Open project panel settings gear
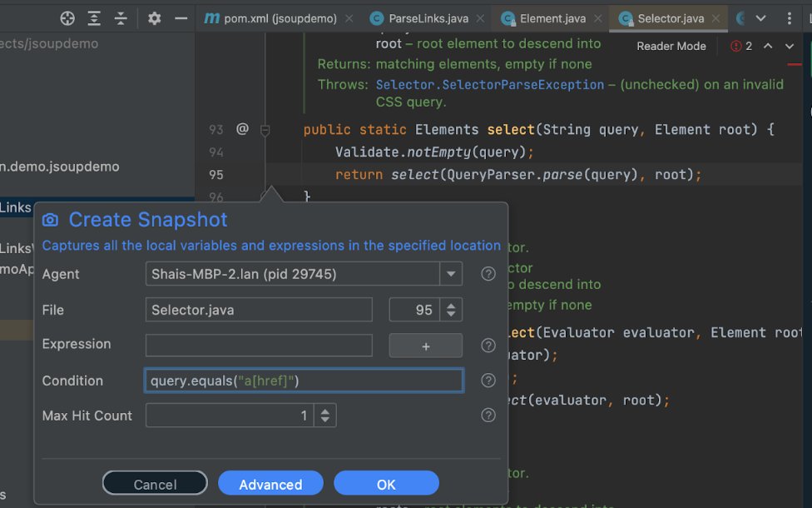This screenshot has height=508, width=812. (154, 18)
